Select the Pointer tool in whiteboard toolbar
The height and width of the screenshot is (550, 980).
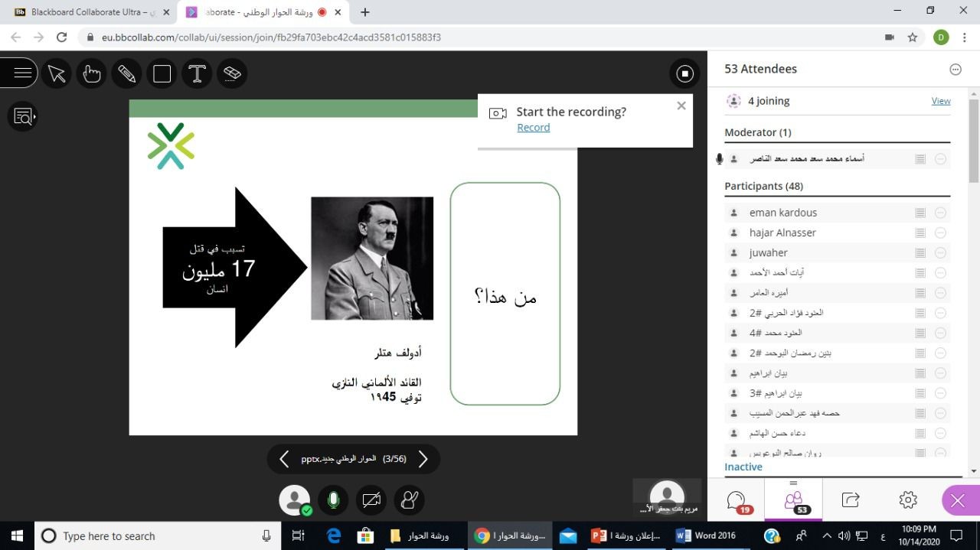click(57, 73)
